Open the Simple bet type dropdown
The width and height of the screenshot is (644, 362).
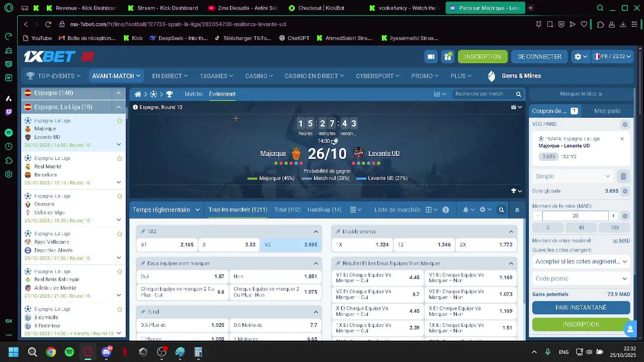(573, 176)
